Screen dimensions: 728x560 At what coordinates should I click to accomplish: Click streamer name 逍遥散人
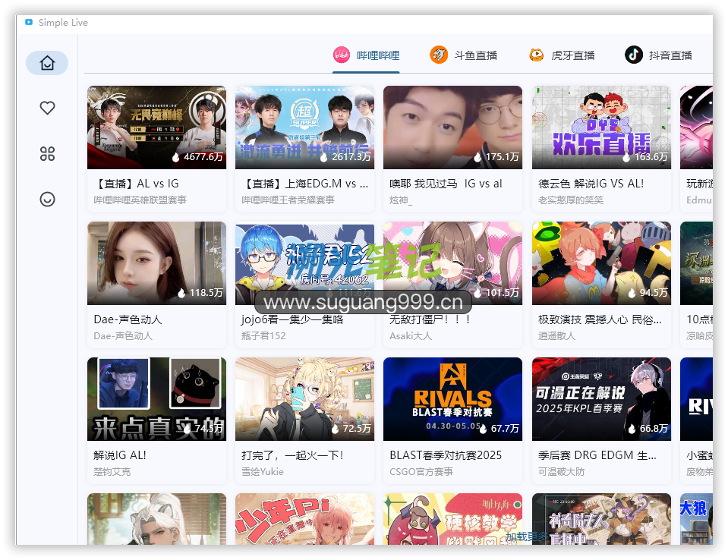pyautogui.click(x=556, y=336)
